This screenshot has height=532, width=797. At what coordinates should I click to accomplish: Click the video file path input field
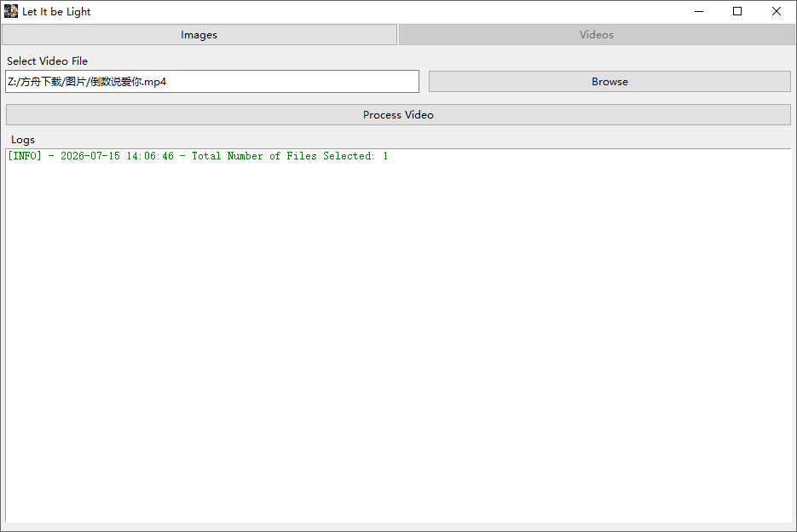click(x=212, y=81)
